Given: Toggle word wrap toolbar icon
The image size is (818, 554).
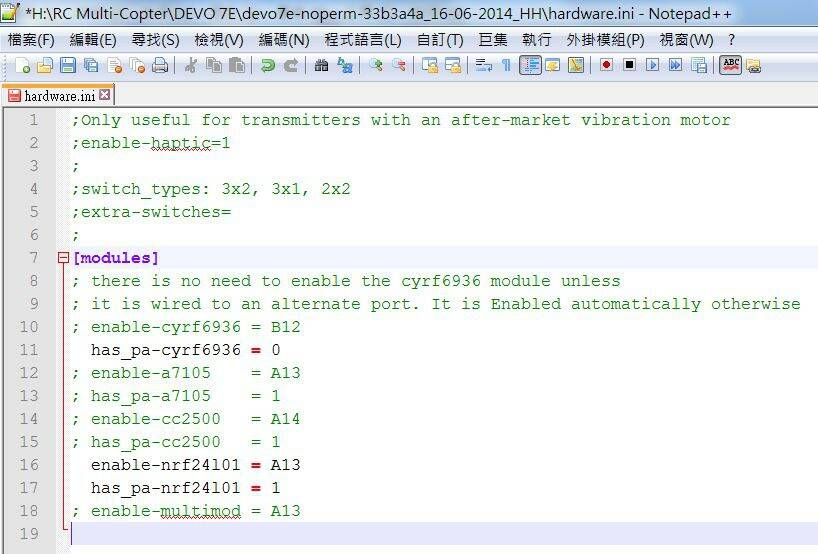Looking at the screenshot, I should pyautogui.click(x=484, y=65).
